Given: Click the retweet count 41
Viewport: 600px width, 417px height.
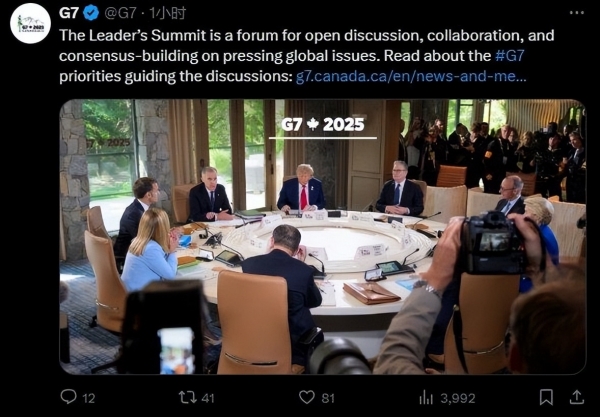Looking at the screenshot, I should [x=207, y=398].
